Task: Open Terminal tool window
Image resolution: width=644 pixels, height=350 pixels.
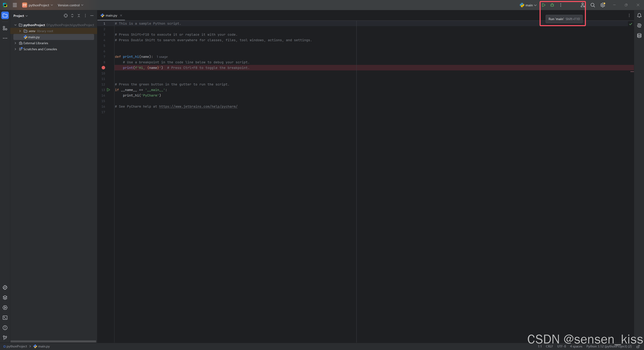Action: point(5,317)
